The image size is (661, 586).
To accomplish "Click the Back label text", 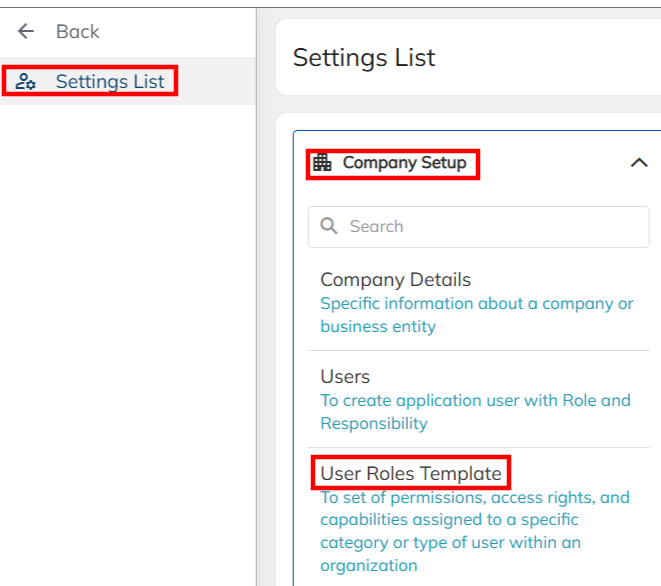I will pos(77,31).
